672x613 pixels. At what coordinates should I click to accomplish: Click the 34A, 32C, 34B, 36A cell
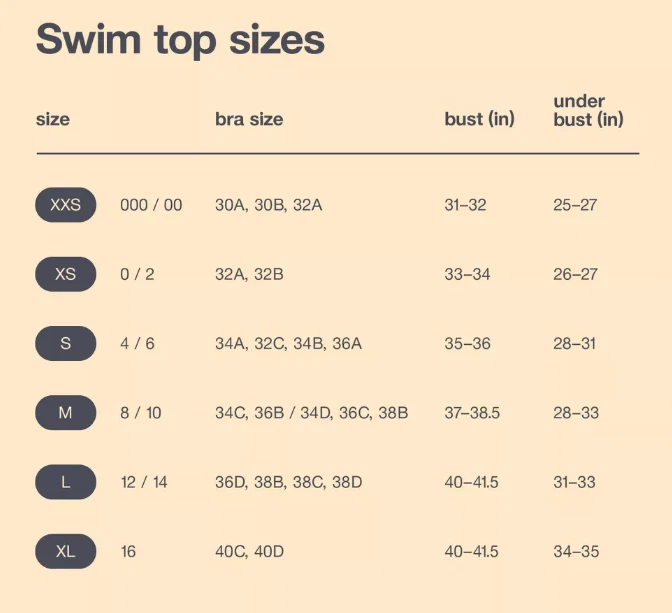[x=288, y=343]
